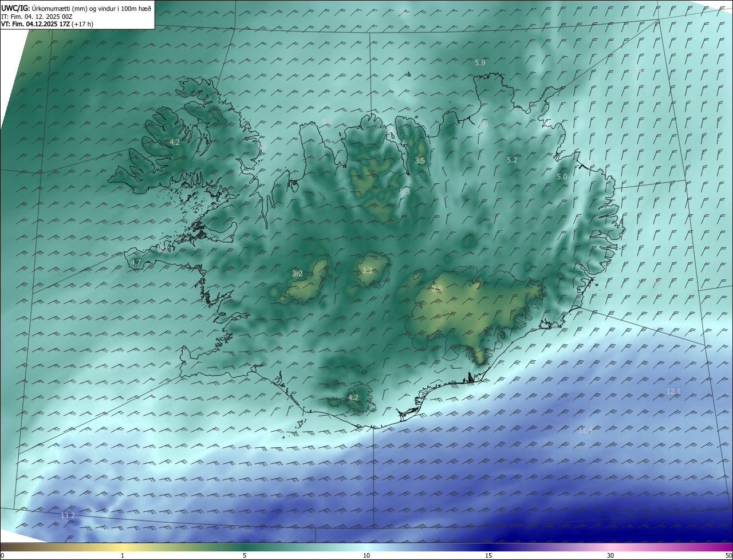Click the colour scale tick label 10
Viewport: 733px width, 560px height.
pyautogui.click(x=366, y=555)
